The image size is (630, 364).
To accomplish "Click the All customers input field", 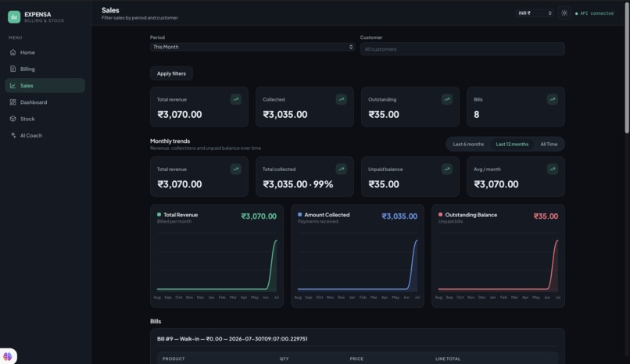I will 463,49.
